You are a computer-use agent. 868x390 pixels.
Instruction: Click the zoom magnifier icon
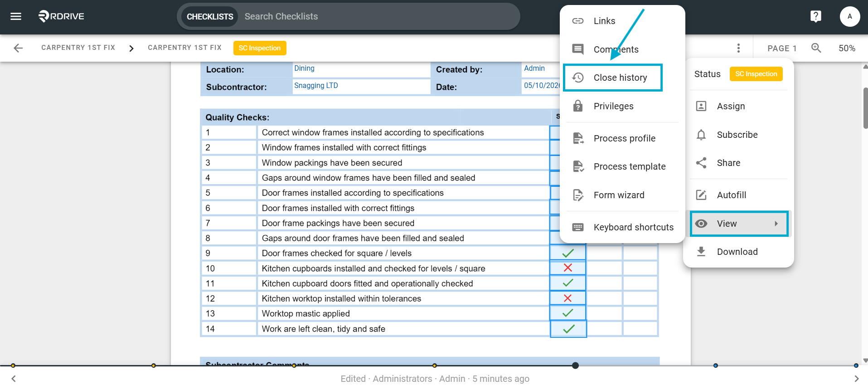click(x=816, y=48)
